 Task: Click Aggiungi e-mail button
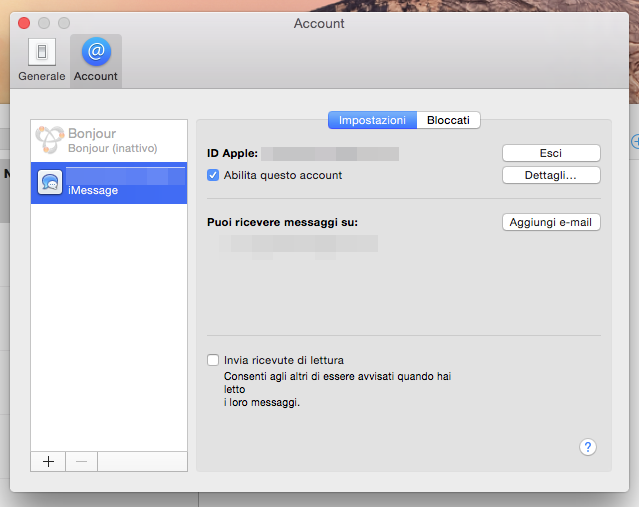[551, 222]
